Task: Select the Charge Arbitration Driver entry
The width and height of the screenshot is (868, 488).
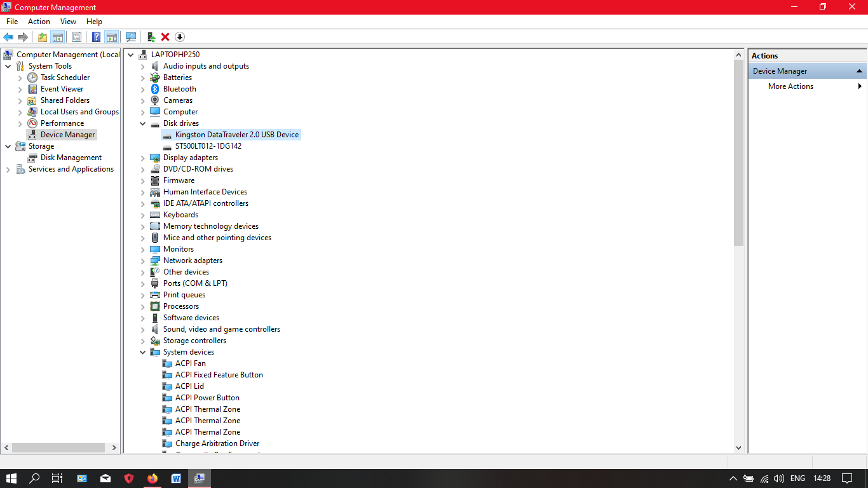Action: click(x=217, y=444)
